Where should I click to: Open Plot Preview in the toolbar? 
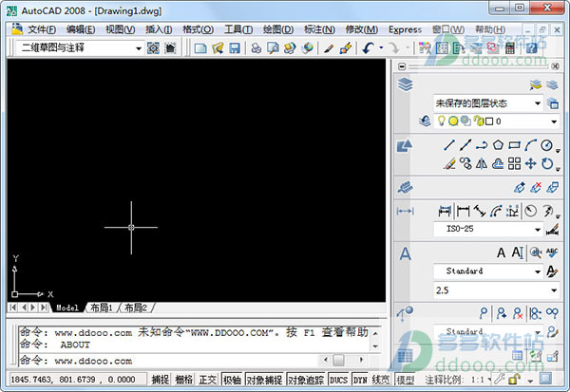[x=273, y=48]
